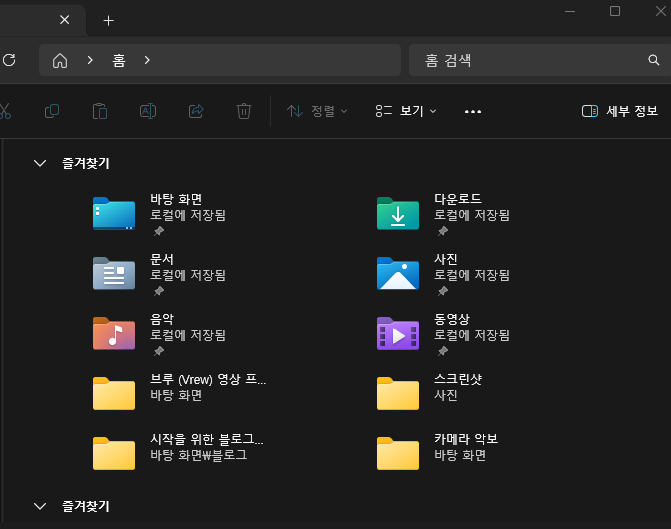Select the 바탕 화면 desktop folder icon

click(x=114, y=213)
